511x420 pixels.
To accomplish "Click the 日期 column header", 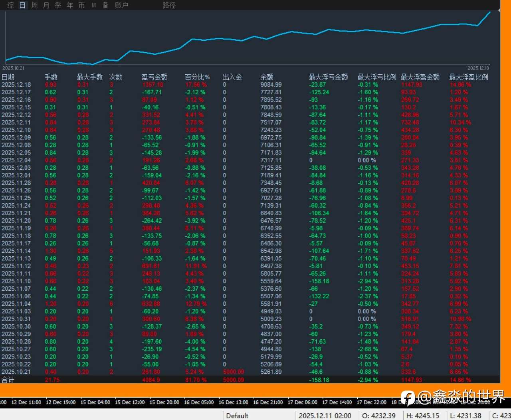I will [x=8, y=77].
